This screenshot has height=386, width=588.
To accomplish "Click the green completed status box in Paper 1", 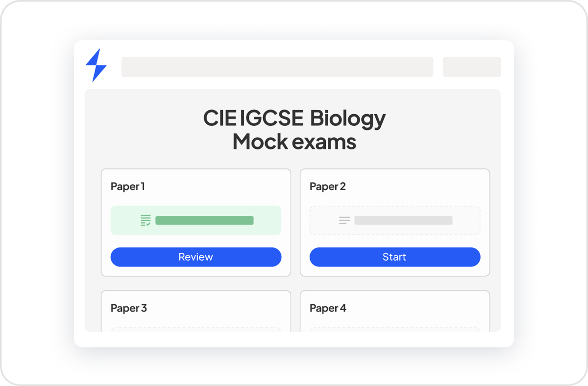I will (196, 220).
